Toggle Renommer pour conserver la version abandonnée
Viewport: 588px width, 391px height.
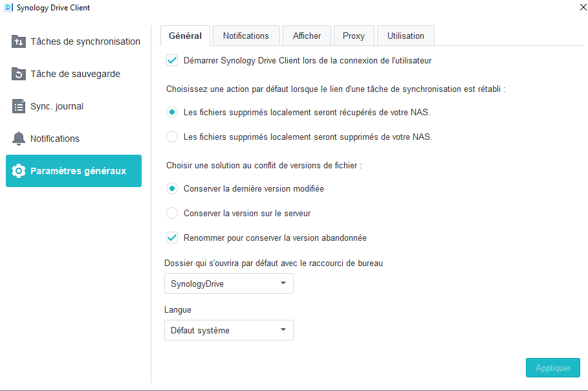172,238
